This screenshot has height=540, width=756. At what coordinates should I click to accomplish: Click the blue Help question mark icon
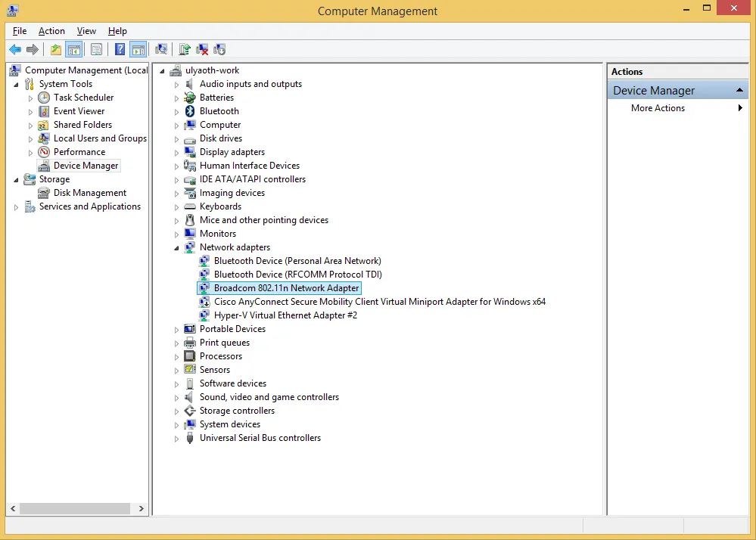pos(120,50)
